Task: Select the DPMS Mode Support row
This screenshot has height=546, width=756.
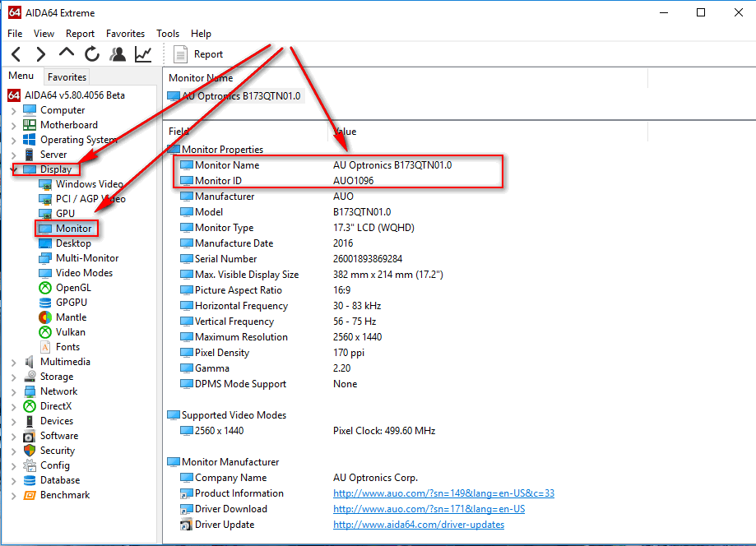Action: (268, 383)
